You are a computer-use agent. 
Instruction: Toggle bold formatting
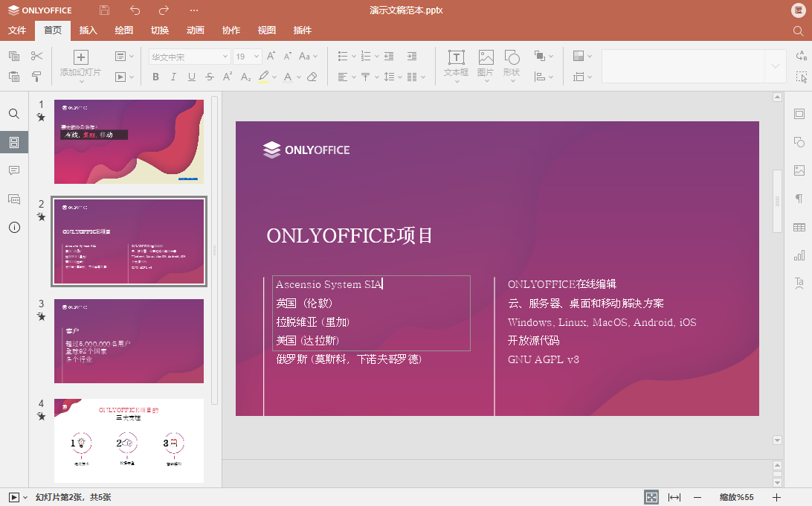pyautogui.click(x=155, y=77)
